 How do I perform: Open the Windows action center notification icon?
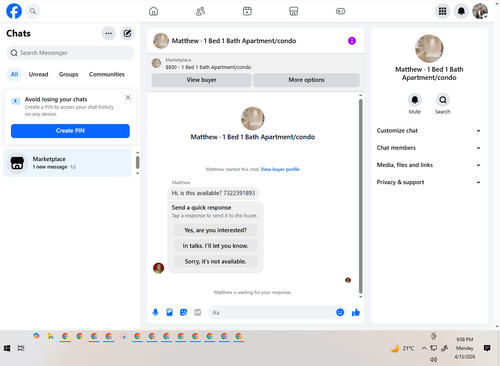487,348
